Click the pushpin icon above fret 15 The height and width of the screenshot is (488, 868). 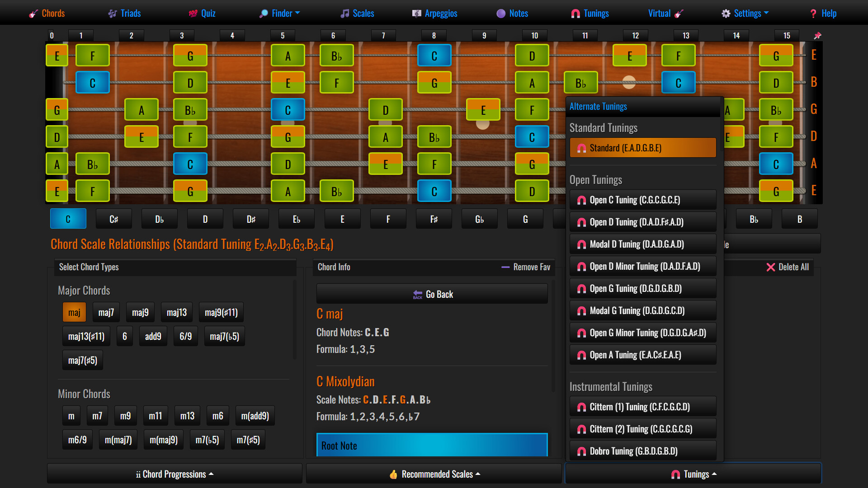point(818,35)
